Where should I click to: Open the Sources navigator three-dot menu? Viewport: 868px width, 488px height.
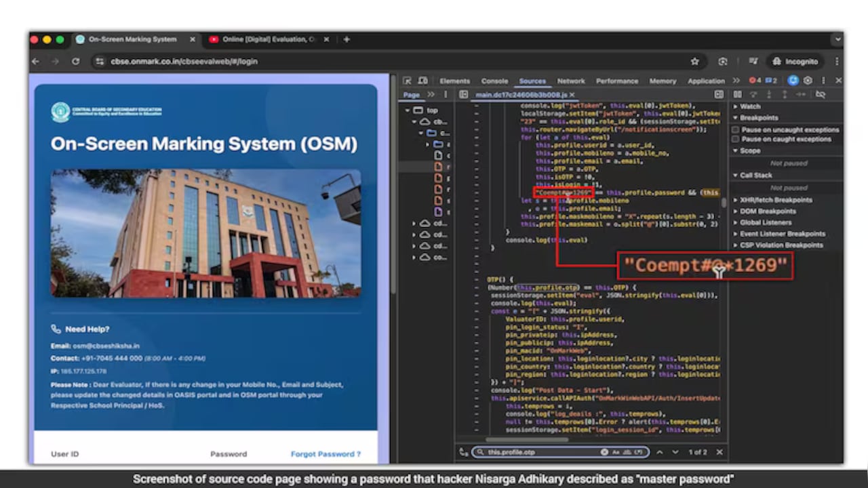pos(446,95)
